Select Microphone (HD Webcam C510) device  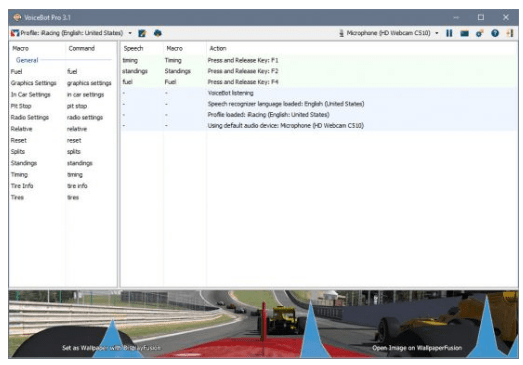[x=389, y=33]
